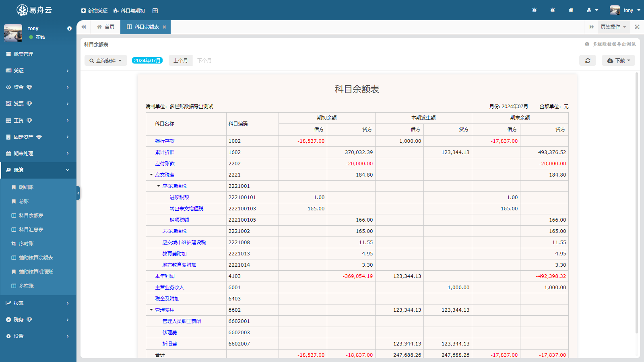Click the home icon in top bar

tap(571, 10)
